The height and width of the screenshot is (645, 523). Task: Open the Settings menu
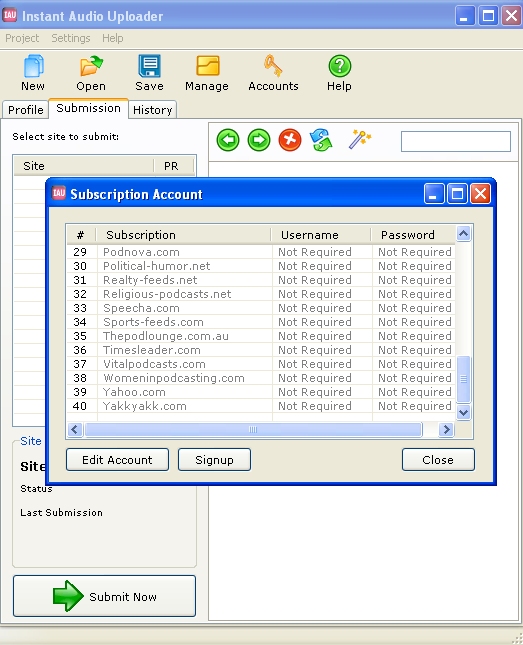click(x=71, y=38)
